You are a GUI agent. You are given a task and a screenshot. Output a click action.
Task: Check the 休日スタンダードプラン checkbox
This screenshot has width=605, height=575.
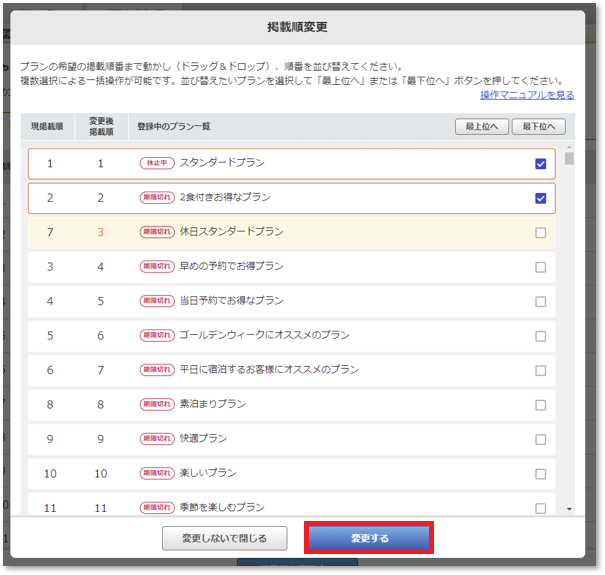coord(541,233)
